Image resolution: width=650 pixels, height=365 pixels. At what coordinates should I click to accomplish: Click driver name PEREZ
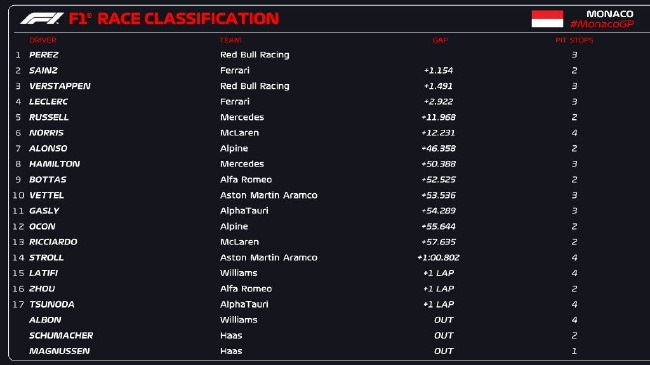44,55
